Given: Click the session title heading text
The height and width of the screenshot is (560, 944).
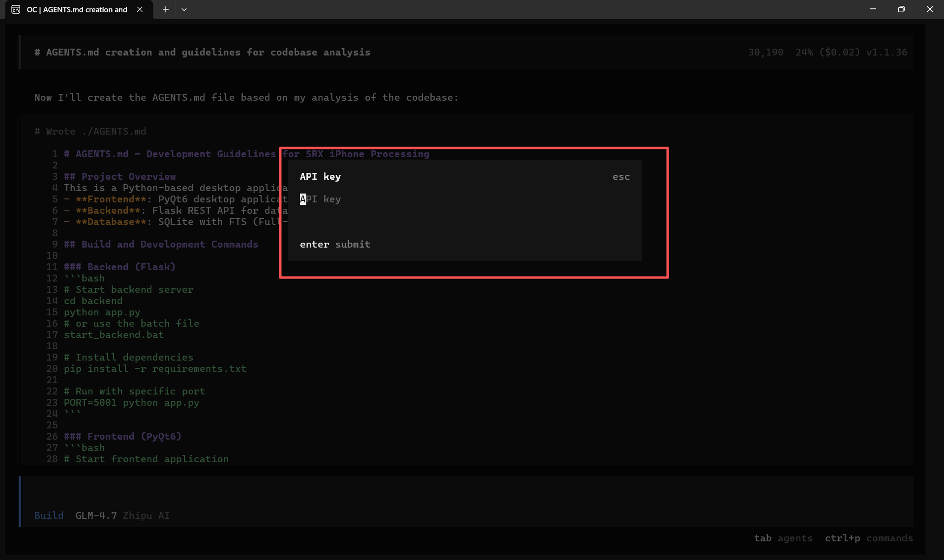Looking at the screenshot, I should [x=202, y=53].
